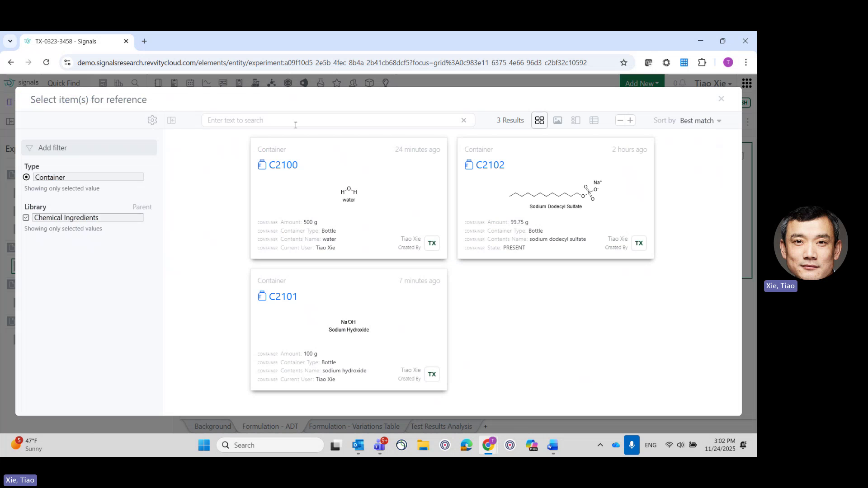This screenshot has height=488, width=868.
Task: Toggle the bookmark star in the address bar
Action: pyautogui.click(x=624, y=62)
